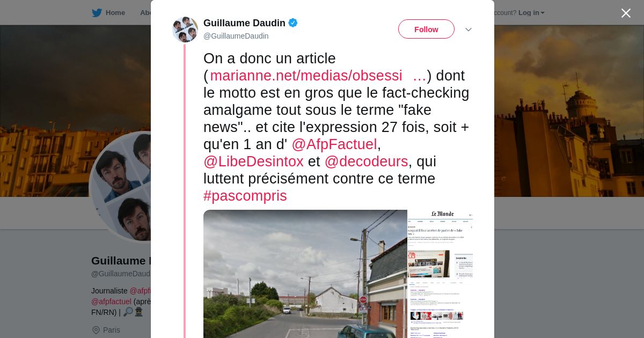Follow Guillaume Daudin
This screenshot has width=644, height=338.
coord(426,29)
